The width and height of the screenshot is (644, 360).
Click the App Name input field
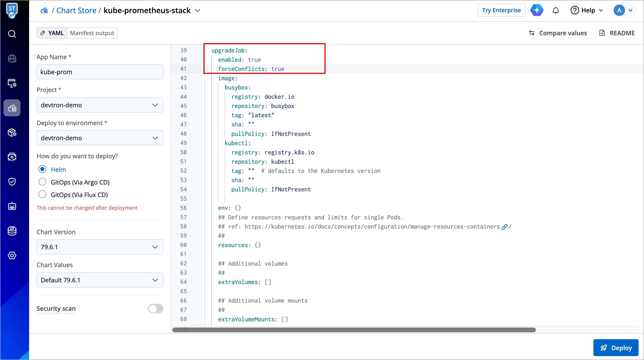[x=100, y=72]
